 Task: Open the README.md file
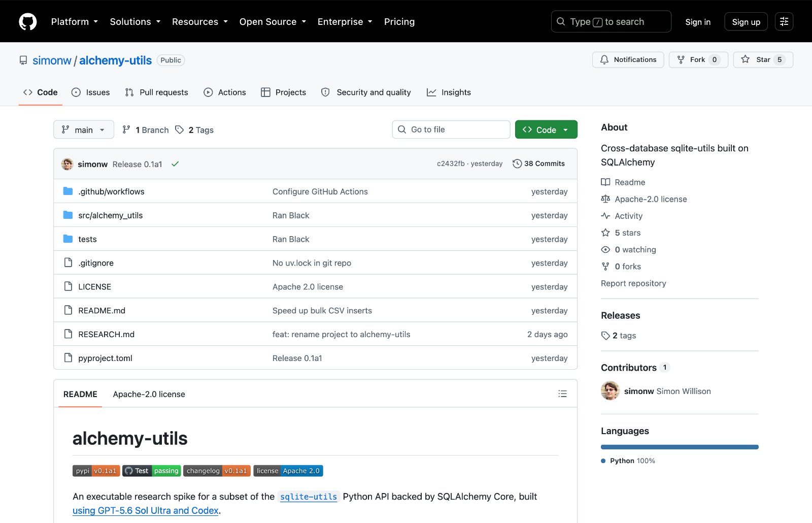pyautogui.click(x=102, y=310)
